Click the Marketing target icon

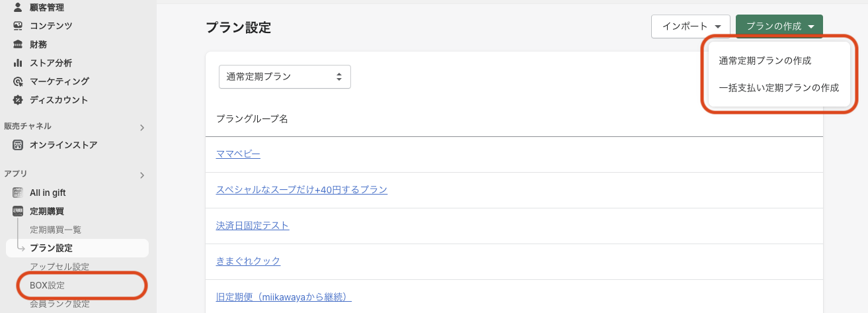click(x=18, y=81)
